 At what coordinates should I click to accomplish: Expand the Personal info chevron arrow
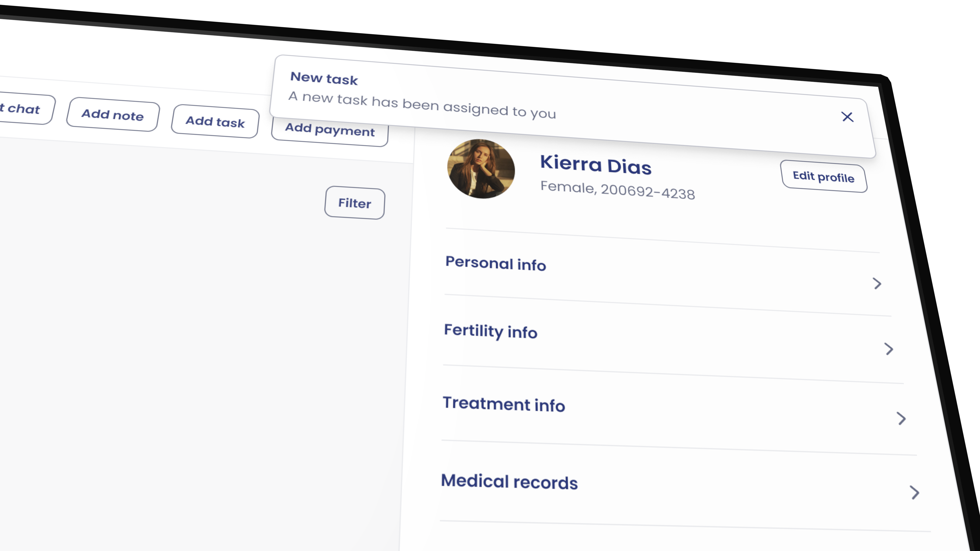click(x=877, y=283)
